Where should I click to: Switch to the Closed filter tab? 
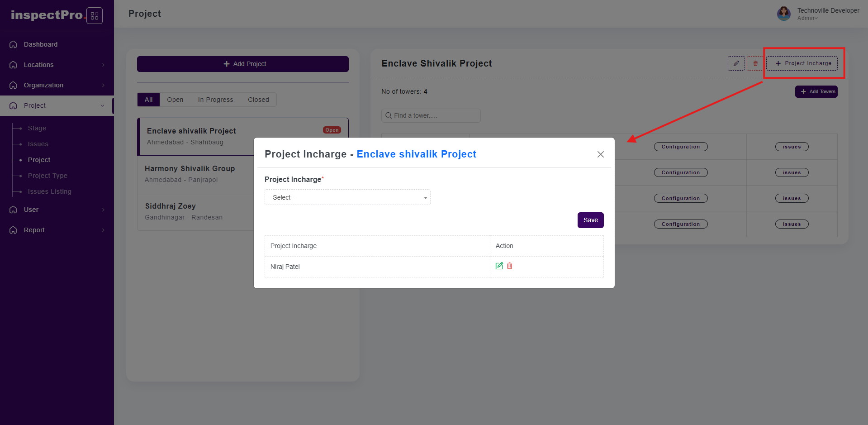pos(258,100)
